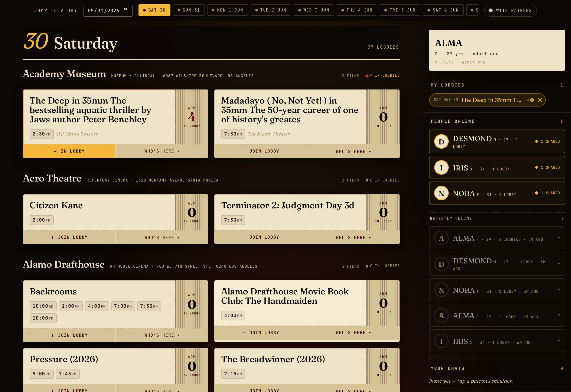This screenshot has height=392, width=571.
Task: Select The Handmaiden 3:00 PM showtime
Action: click(x=233, y=316)
